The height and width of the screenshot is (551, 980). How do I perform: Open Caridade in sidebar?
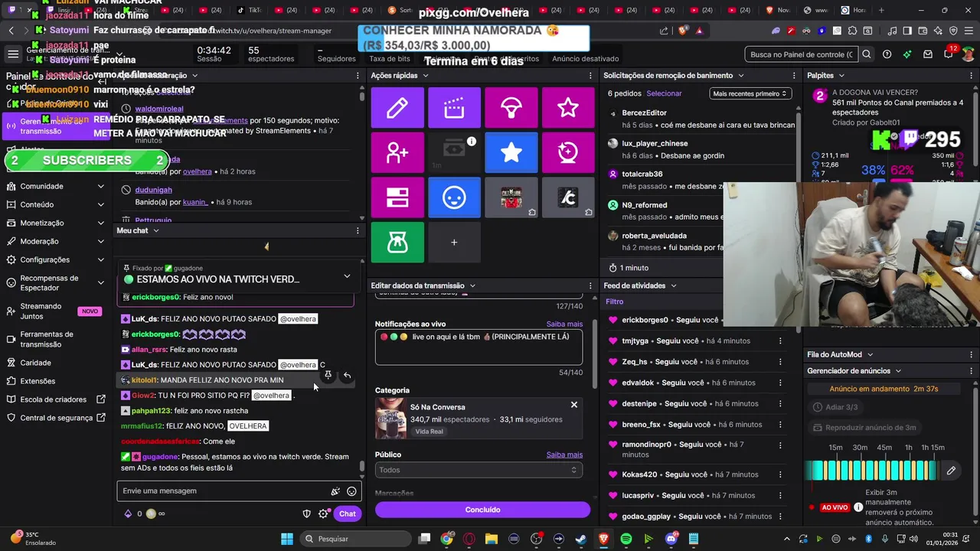point(55,363)
